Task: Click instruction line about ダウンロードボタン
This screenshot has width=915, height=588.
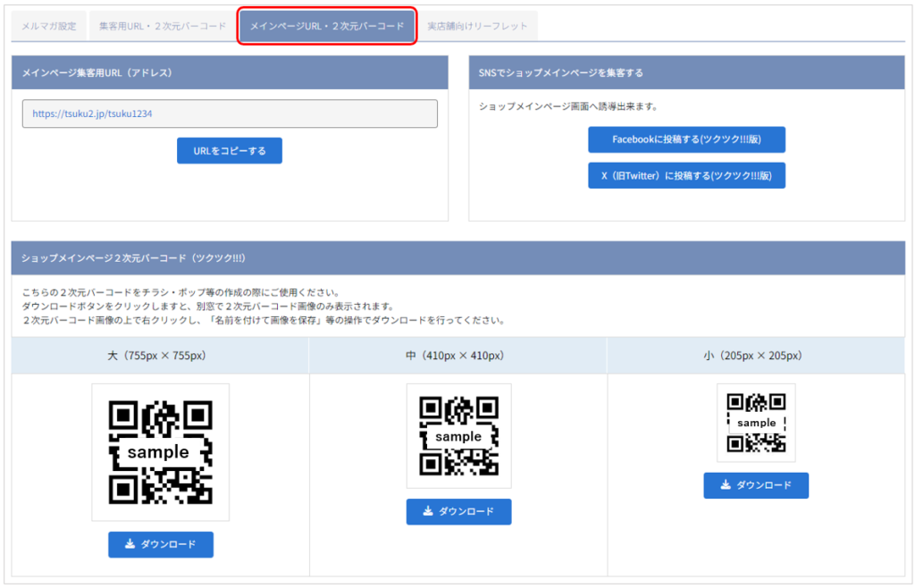Action: tap(208, 307)
